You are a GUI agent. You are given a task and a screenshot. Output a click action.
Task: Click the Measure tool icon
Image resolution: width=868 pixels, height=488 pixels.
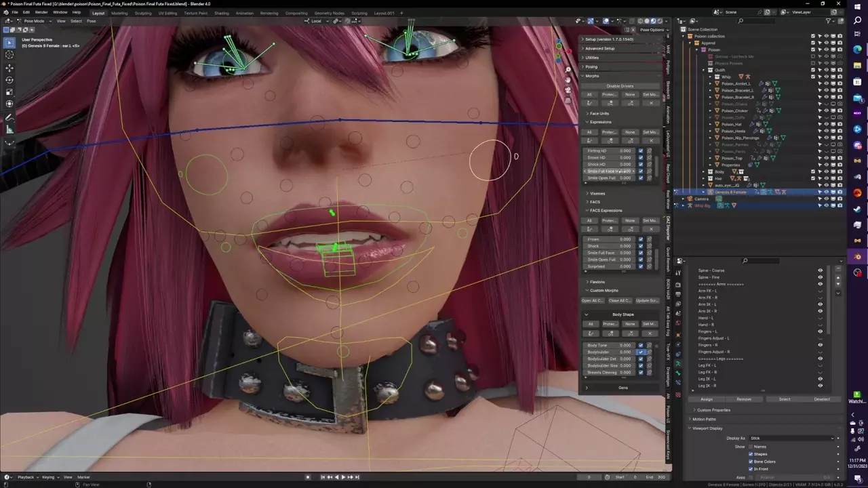(x=9, y=130)
